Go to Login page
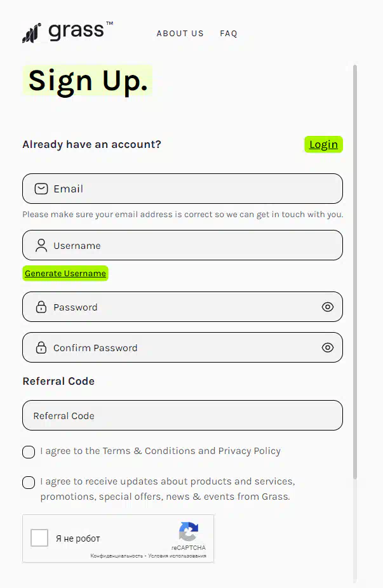 [323, 144]
